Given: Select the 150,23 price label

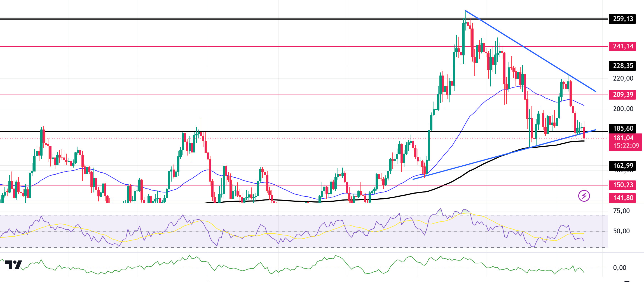Looking at the screenshot, I should (x=622, y=185).
